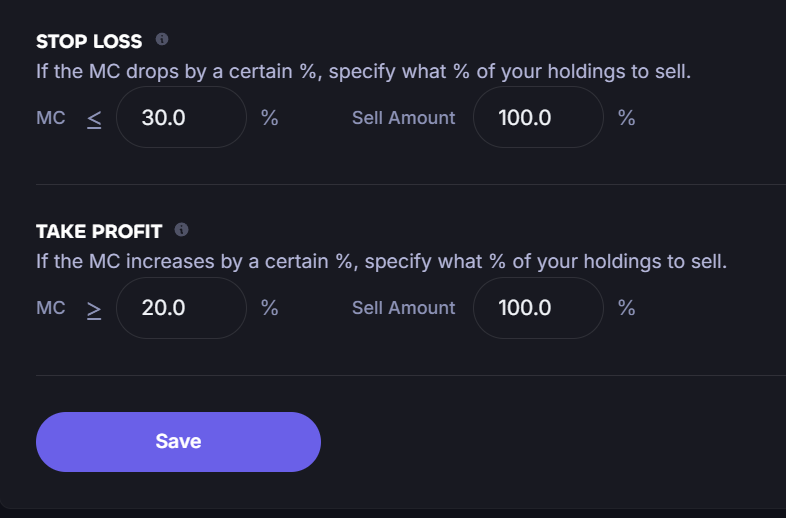The height and width of the screenshot is (518, 786).
Task: Click the MC label in Take Profit row
Action: 51,308
